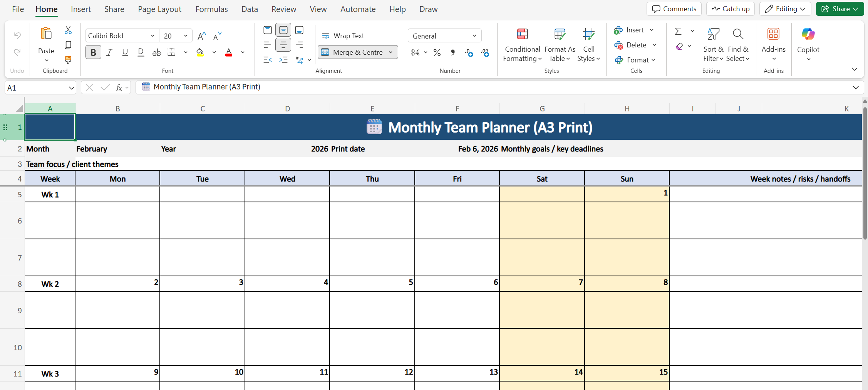Click the Comments button
Screen dimensions: 868x390
pyautogui.click(x=674, y=9)
